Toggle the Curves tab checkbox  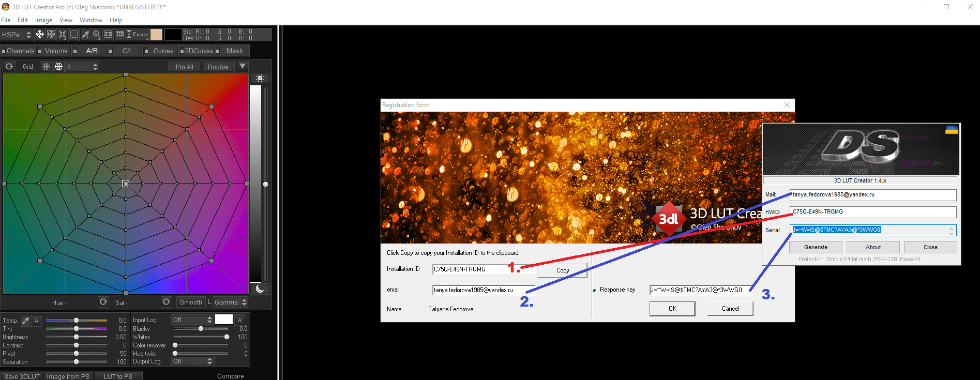pyautogui.click(x=146, y=51)
